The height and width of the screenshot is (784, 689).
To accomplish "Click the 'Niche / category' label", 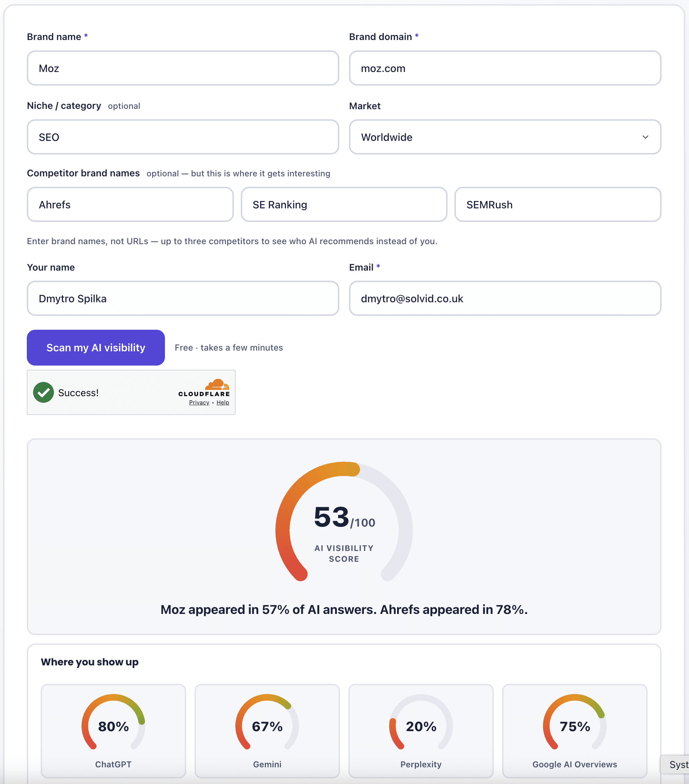I will click(64, 105).
